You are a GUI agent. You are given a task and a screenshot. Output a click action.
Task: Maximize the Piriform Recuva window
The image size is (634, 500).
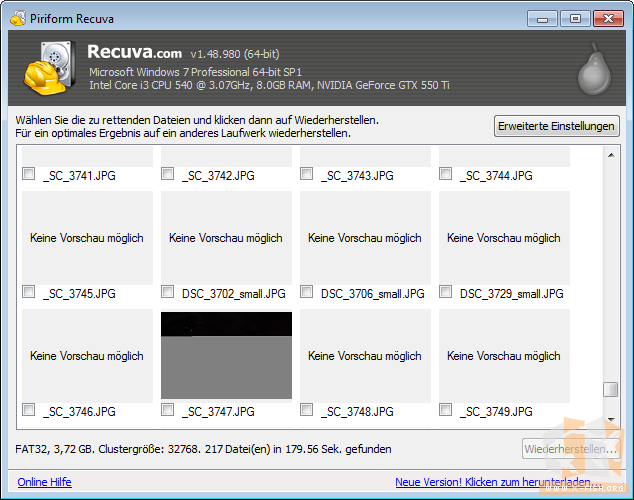point(575,19)
